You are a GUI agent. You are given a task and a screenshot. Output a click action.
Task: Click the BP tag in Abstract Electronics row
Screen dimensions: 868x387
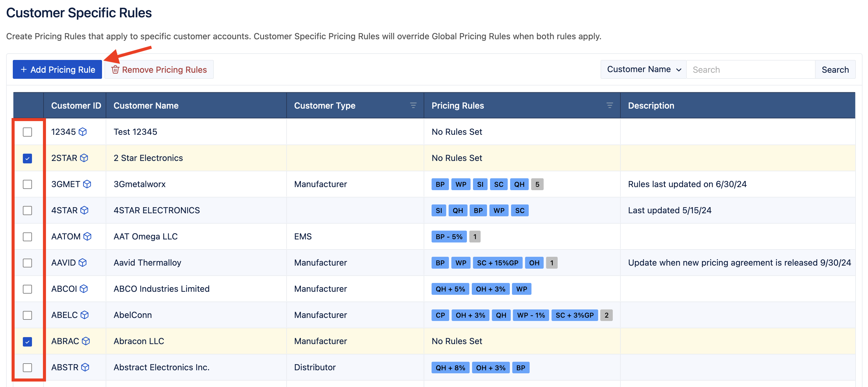[x=520, y=368]
